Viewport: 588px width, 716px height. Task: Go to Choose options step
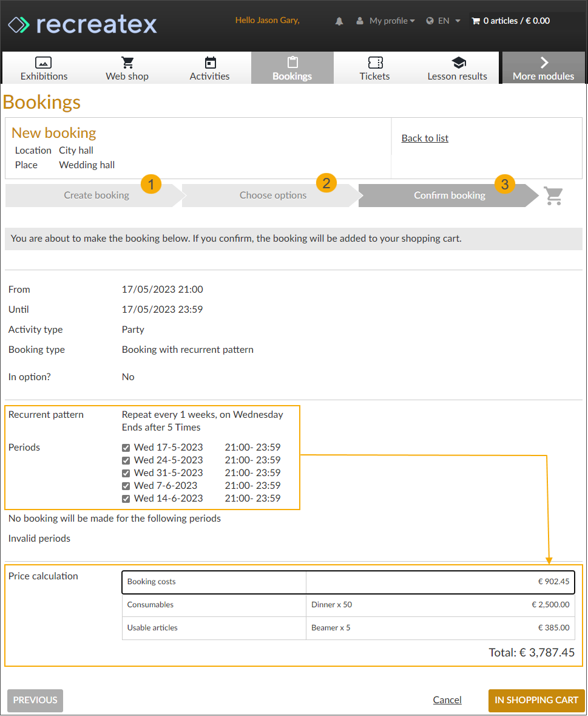pos(272,196)
